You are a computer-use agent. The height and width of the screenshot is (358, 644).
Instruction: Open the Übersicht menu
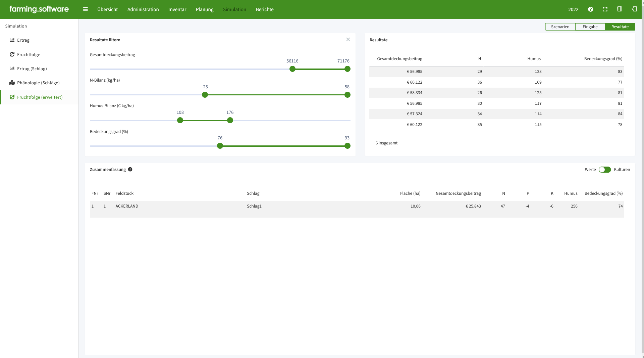107,9
